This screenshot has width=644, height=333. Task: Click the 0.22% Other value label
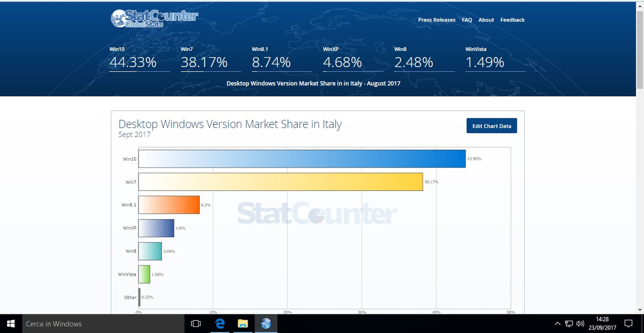pos(147,297)
